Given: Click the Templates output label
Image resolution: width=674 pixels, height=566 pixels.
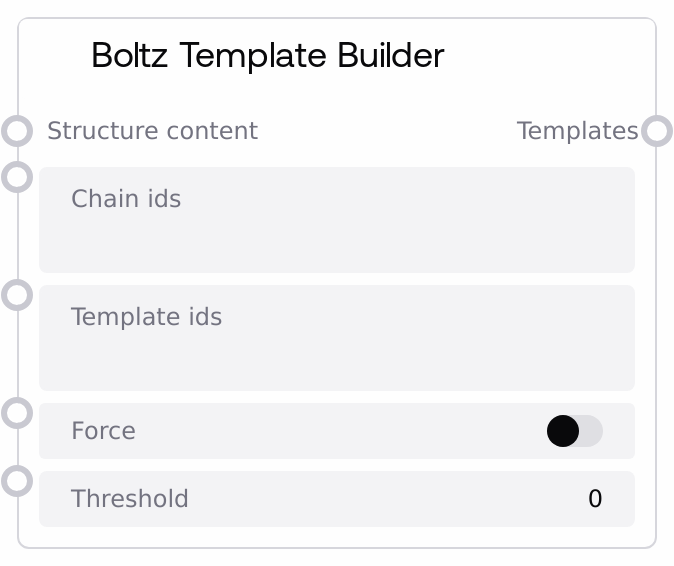Looking at the screenshot, I should (577, 131).
